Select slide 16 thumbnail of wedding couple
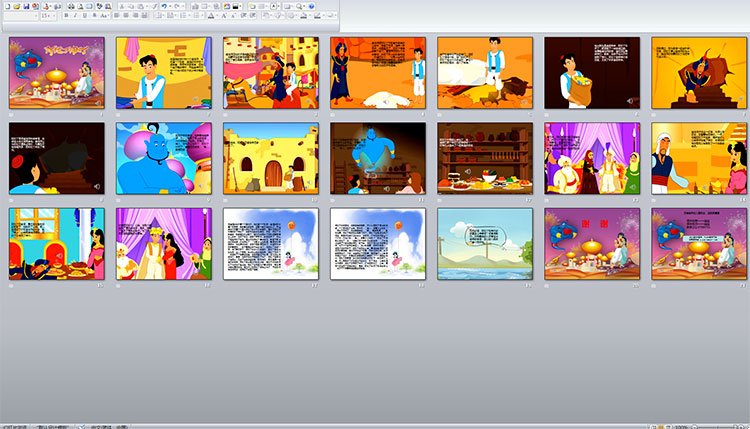This screenshot has width=750, height=429. coord(164,244)
